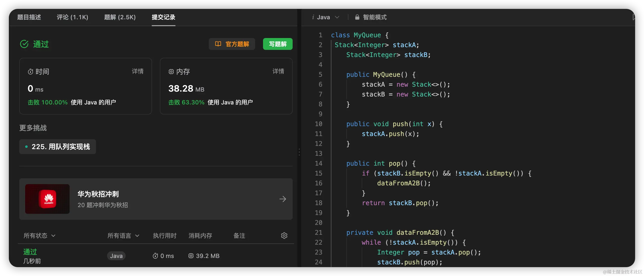
Task: Switch to the 题目描述 tab
Action: pos(29,17)
